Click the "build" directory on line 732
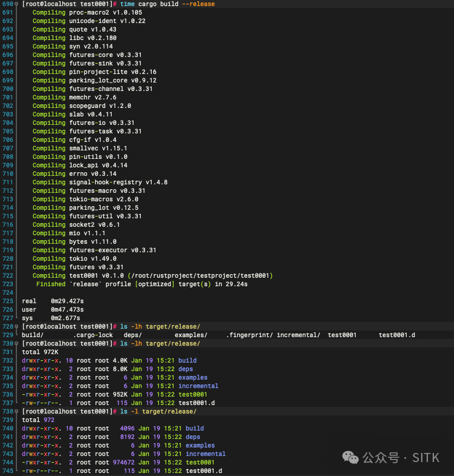This screenshot has height=476, width=454. point(187,361)
